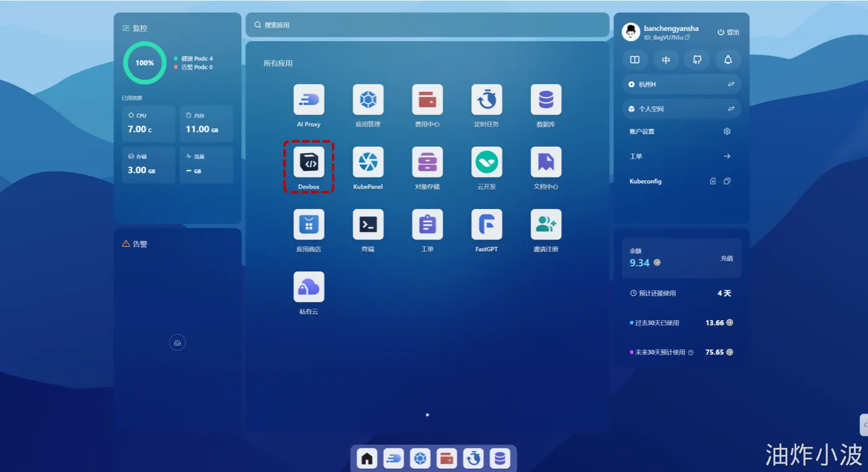Open the 费用中心 app in the grid

point(427,100)
